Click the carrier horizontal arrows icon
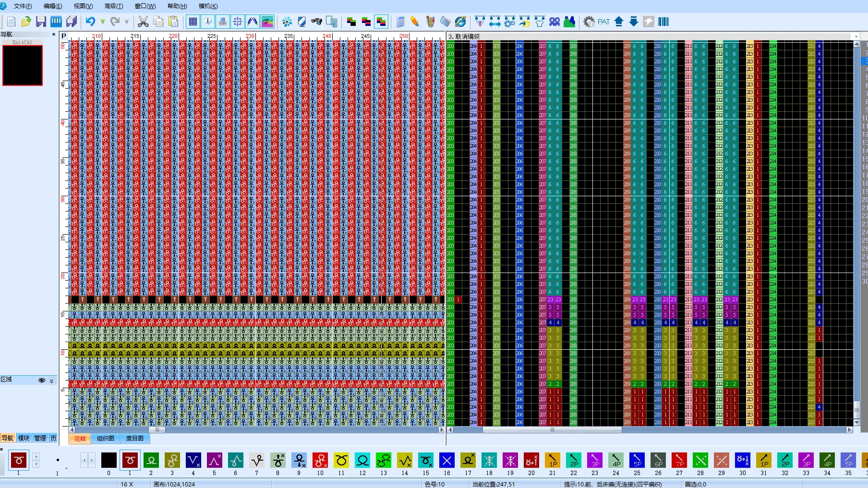 click(495, 22)
